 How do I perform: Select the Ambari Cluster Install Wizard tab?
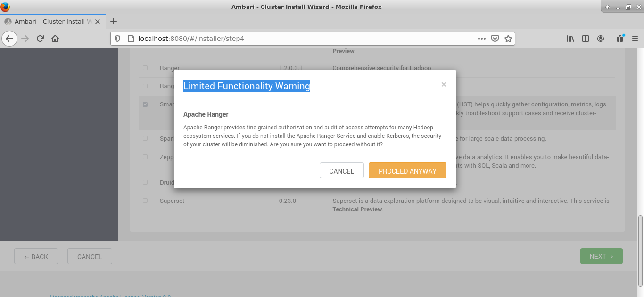[50, 21]
